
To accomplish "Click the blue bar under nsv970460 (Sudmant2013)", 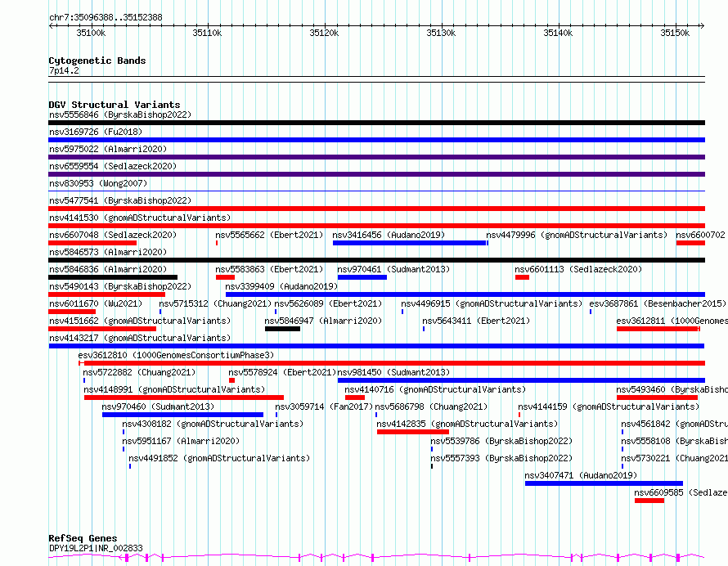I will click(182, 415).
